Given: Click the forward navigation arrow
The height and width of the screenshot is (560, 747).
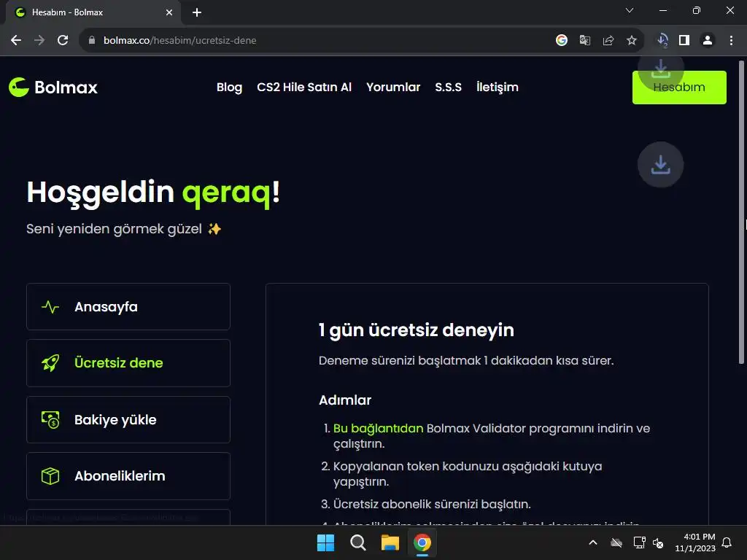Looking at the screenshot, I should pos(39,41).
